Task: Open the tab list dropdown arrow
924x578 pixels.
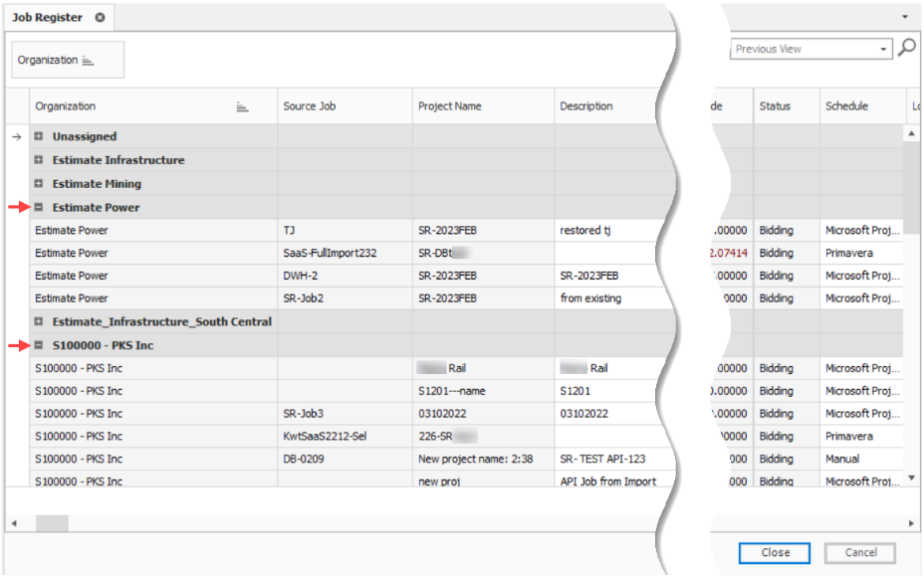Action: (905, 17)
